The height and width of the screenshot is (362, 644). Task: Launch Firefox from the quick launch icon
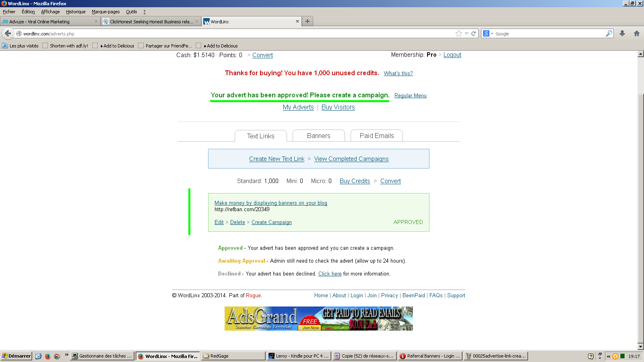coord(47,356)
